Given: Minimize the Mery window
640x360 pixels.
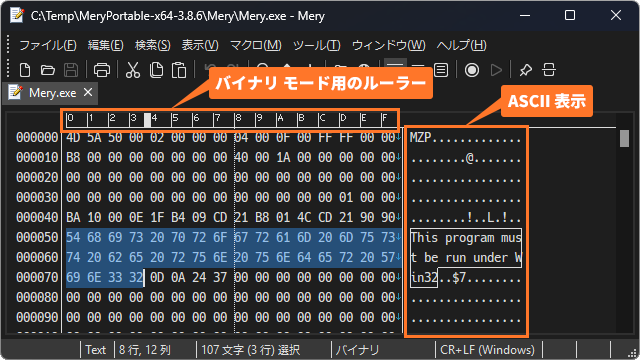Looking at the screenshot, I should (525, 16).
